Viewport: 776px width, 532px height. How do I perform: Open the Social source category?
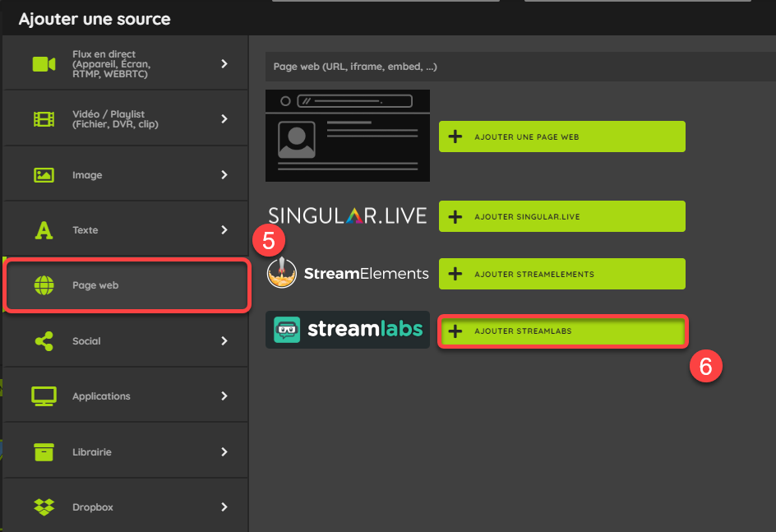125,340
